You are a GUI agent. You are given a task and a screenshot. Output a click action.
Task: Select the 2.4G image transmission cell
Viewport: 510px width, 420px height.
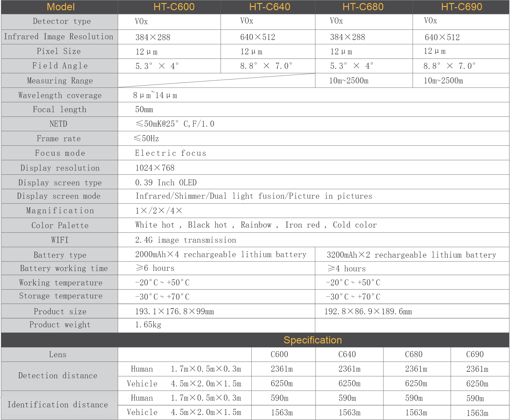185,240
